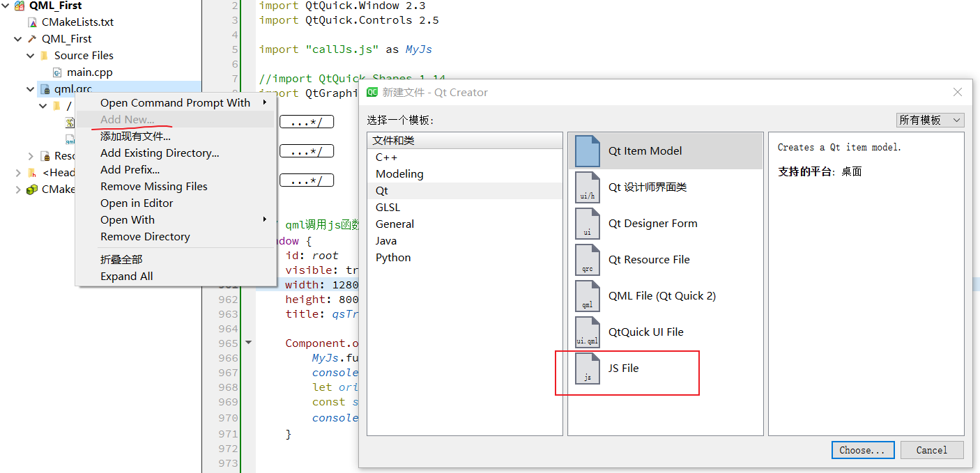The image size is (980, 473).
Task: Select the JS File template label
Action: click(623, 369)
